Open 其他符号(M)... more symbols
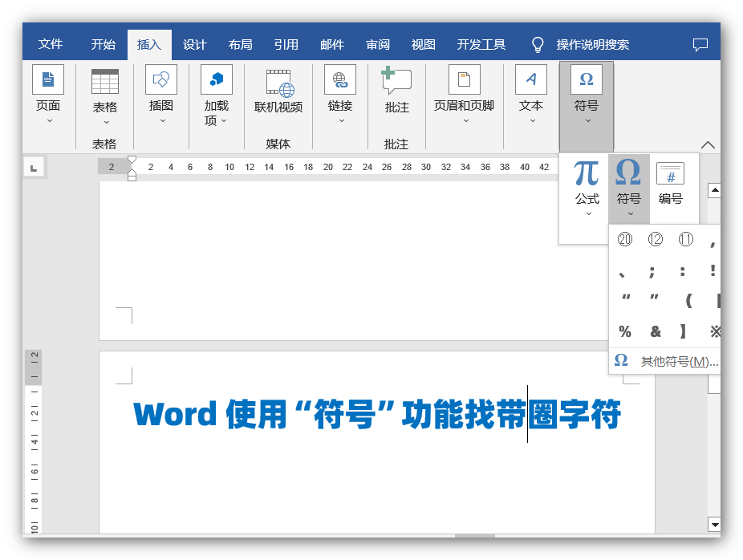Viewport: 743px width, 560px height. (x=665, y=362)
